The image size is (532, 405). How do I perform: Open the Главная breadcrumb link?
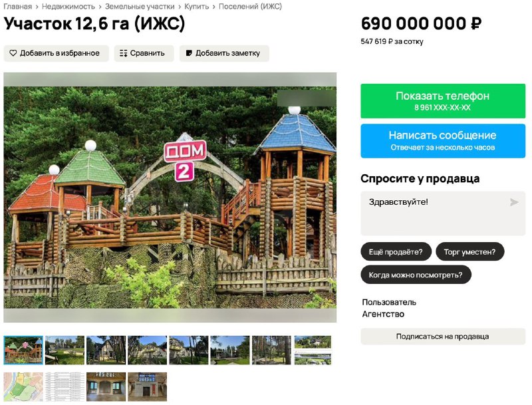(18, 7)
